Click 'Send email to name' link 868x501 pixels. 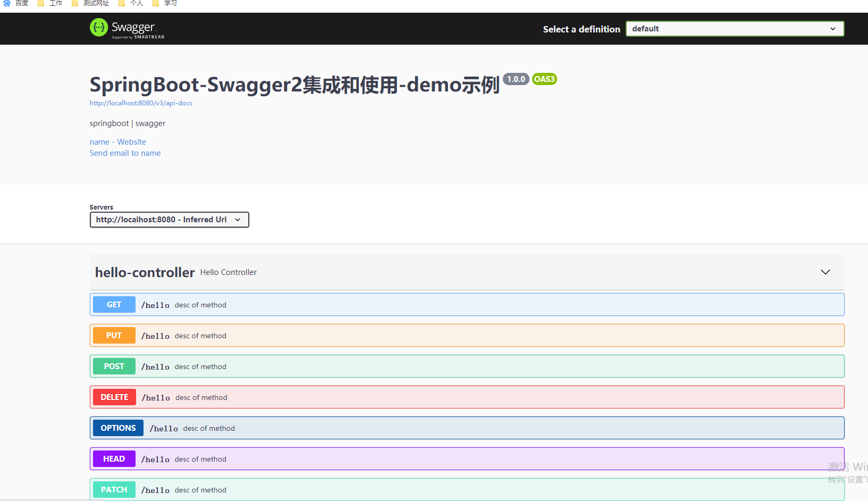click(125, 153)
